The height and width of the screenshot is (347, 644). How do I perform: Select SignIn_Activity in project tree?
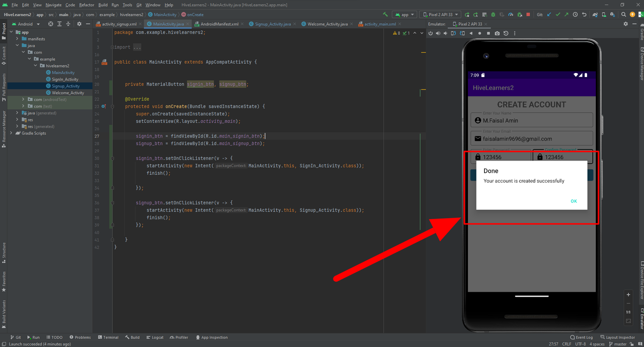tap(65, 79)
